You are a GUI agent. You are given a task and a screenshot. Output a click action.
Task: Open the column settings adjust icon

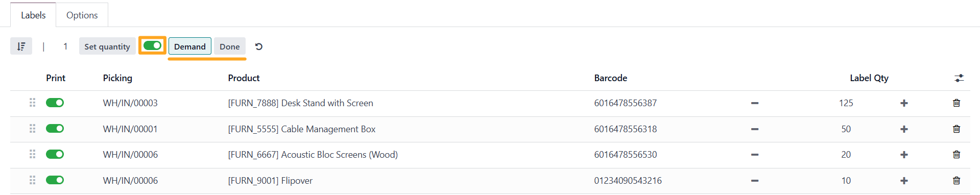pos(959,78)
